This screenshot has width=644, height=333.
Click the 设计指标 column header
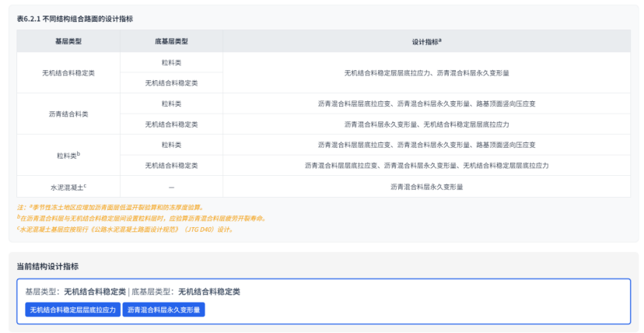click(427, 41)
